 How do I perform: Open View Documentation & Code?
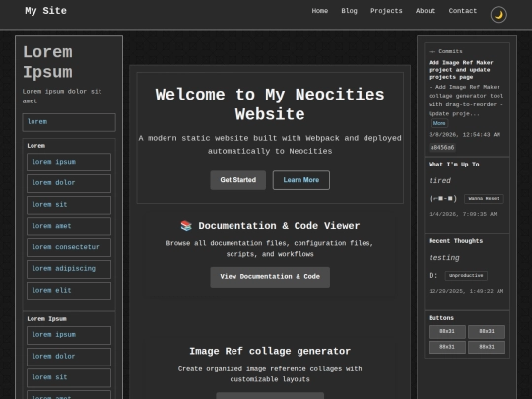coord(270,277)
